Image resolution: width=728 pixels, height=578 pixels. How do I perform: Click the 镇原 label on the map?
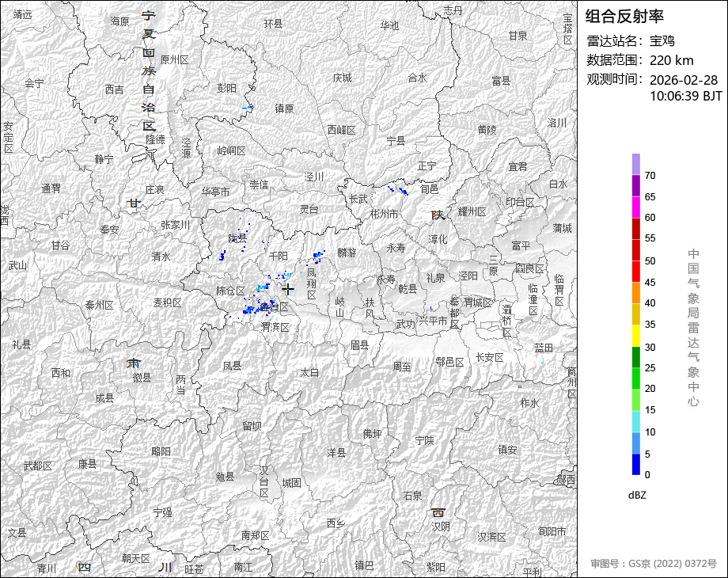(284, 108)
